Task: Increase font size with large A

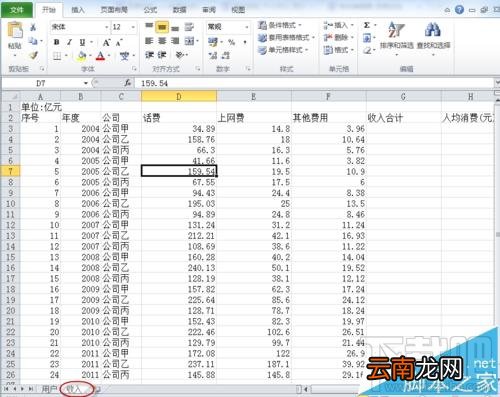Action: tap(106, 42)
